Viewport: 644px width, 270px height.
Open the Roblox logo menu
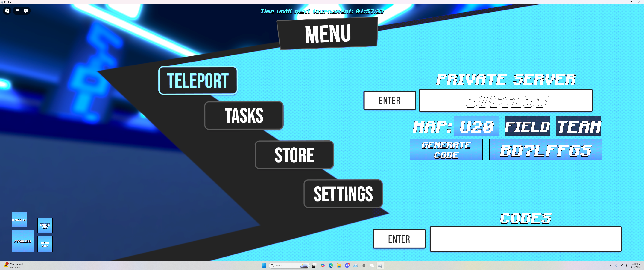pos(7,10)
